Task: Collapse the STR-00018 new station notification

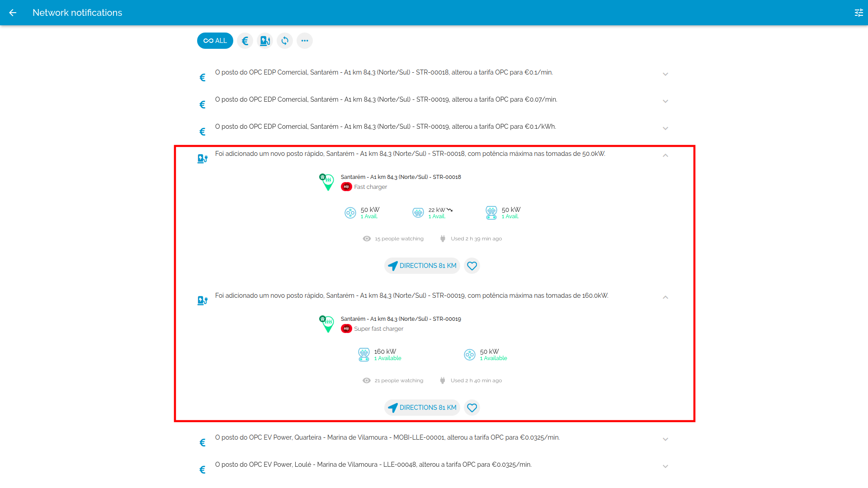Action: click(x=665, y=155)
